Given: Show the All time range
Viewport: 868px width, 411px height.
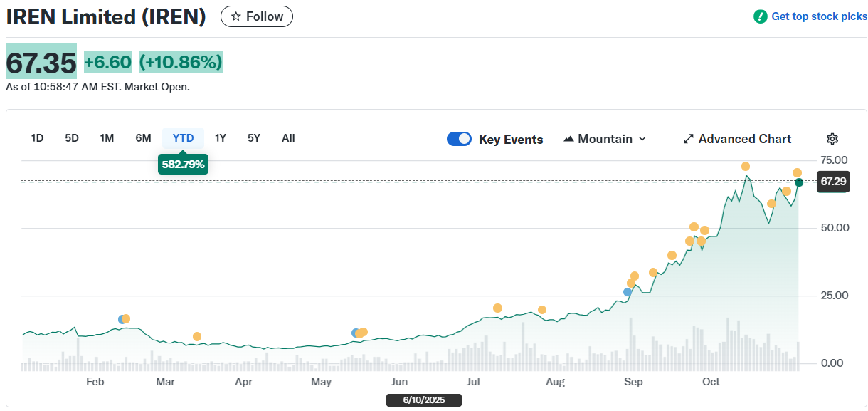Looking at the screenshot, I should pos(288,138).
